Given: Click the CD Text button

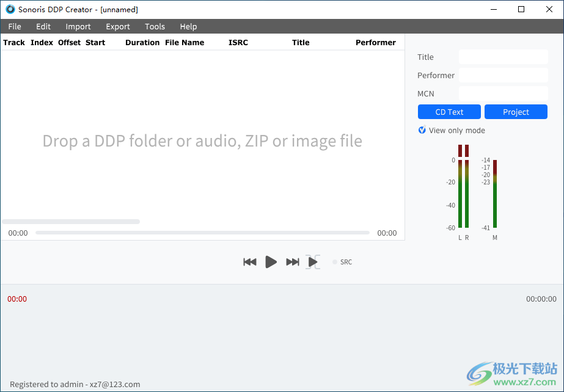Looking at the screenshot, I should point(449,112).
